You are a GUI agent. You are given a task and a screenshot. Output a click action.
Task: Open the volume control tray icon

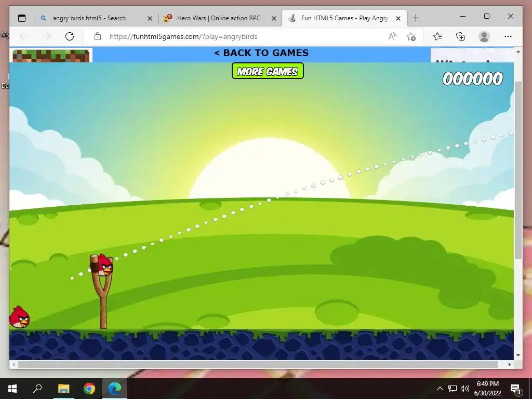(x=465, y=389)
